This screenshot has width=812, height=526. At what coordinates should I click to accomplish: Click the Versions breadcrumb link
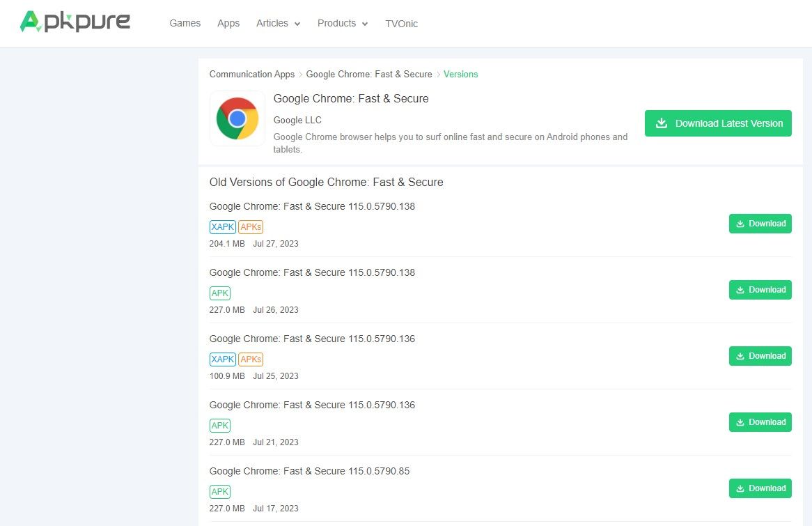[460, 74]
